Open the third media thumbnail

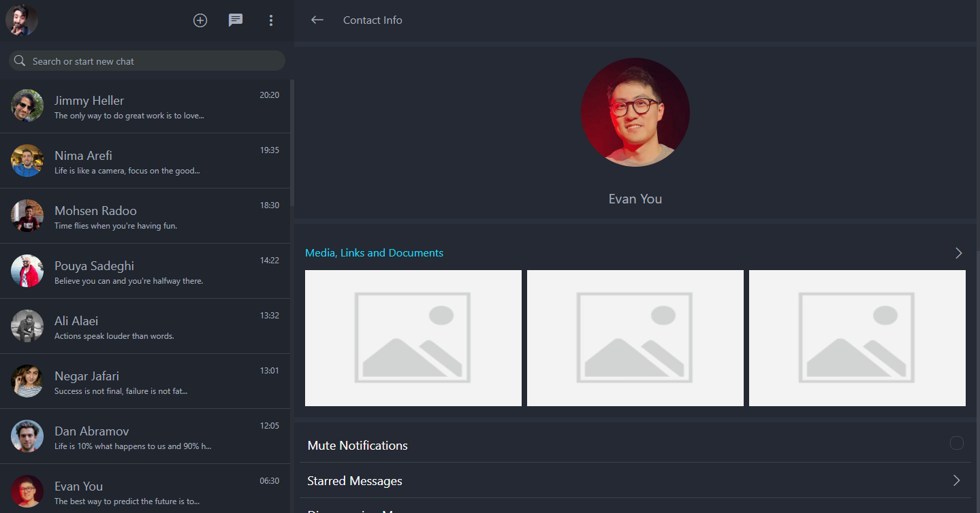click(857, 338)
